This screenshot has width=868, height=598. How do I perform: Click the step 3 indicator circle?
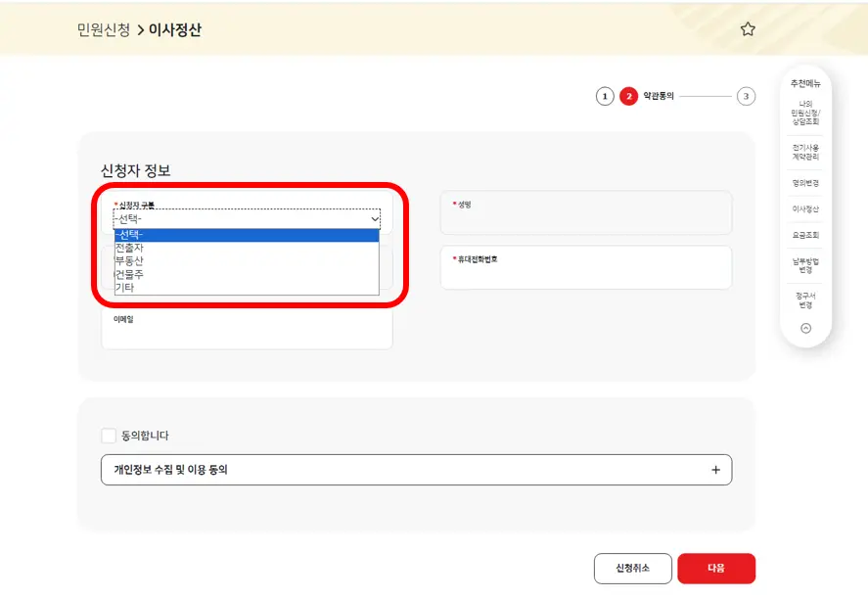tap(747, 96)
